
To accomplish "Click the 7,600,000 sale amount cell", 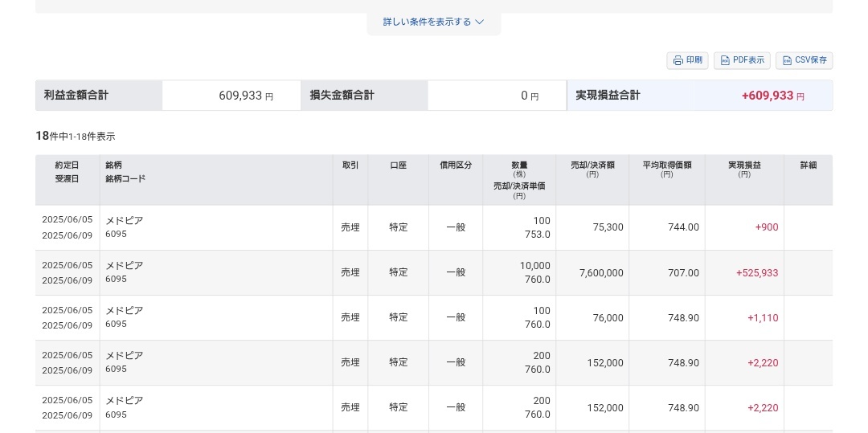I will click(601, 272).
